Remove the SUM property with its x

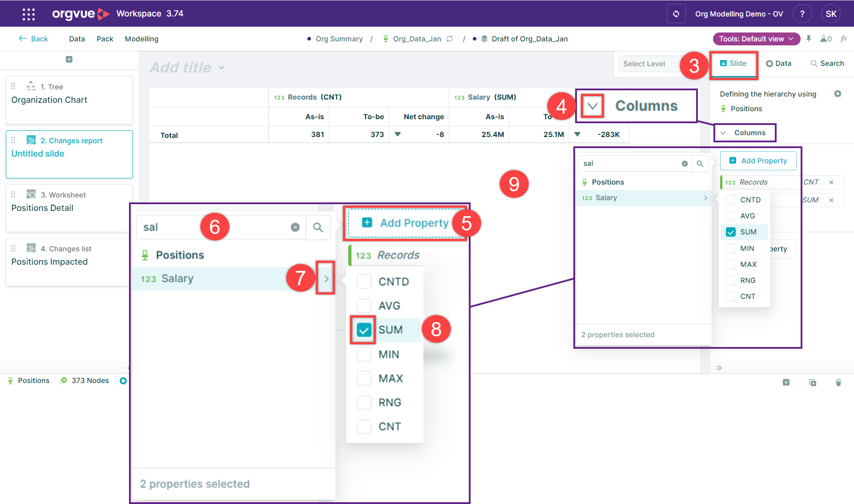(831, 200)
